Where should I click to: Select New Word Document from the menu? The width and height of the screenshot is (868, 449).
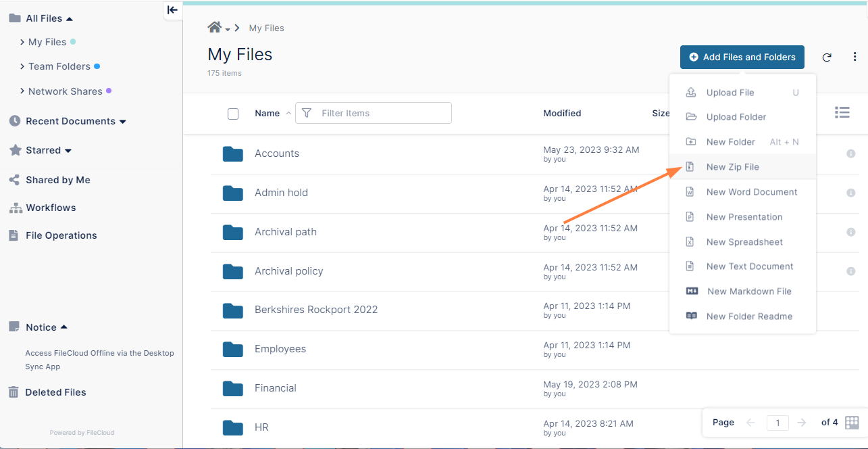pos(752,192)
